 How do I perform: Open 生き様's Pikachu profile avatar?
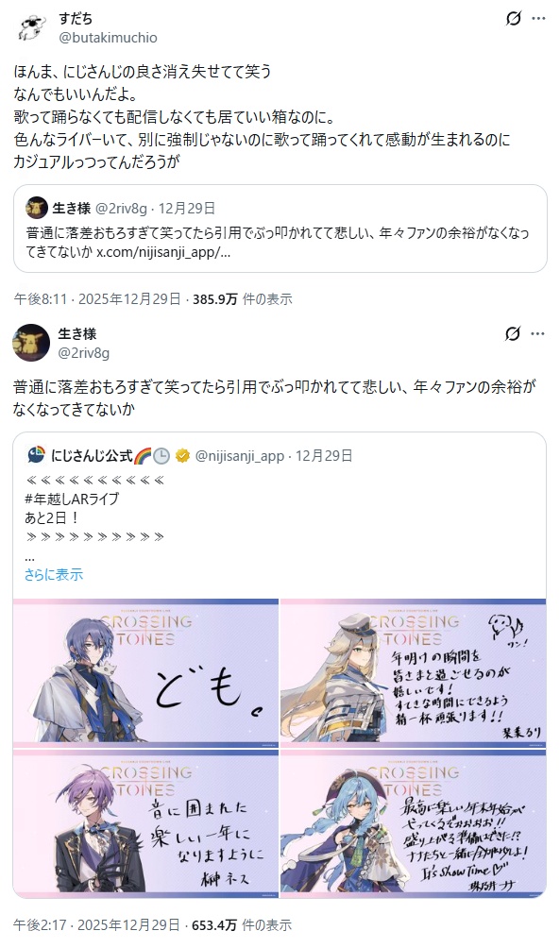(31, 343)
